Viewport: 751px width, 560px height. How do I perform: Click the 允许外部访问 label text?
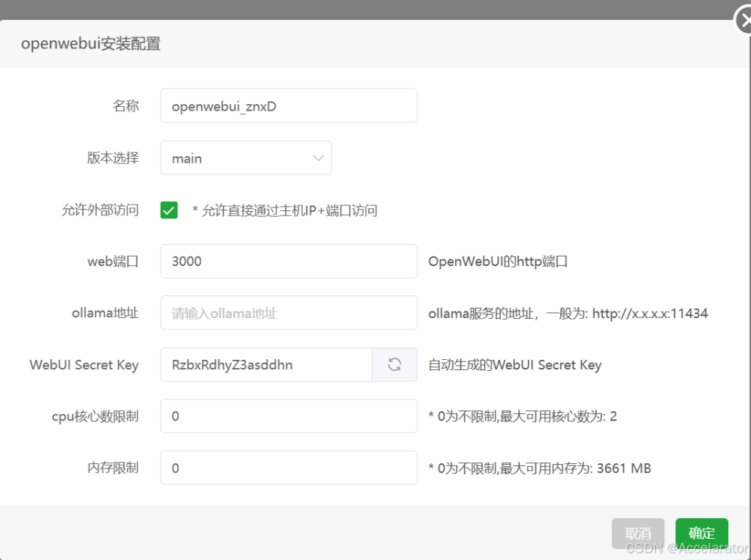pyautogui.click(x=100, y=210)
